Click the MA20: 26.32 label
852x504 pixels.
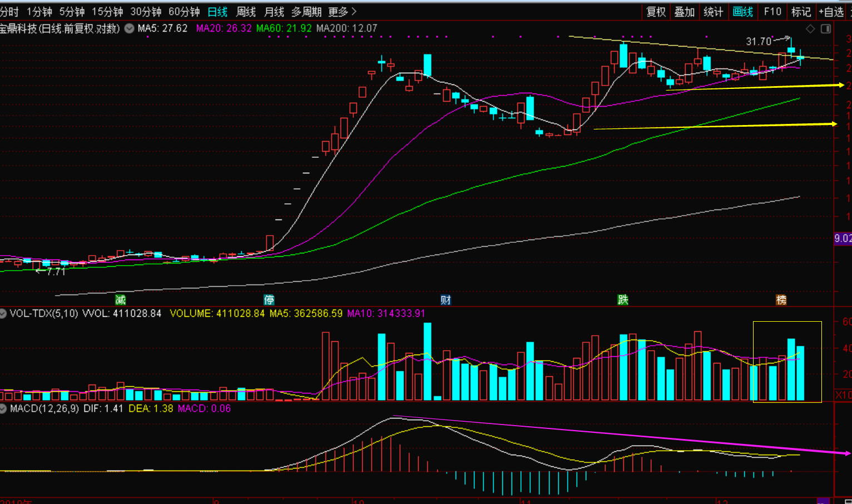coord(224,28)
